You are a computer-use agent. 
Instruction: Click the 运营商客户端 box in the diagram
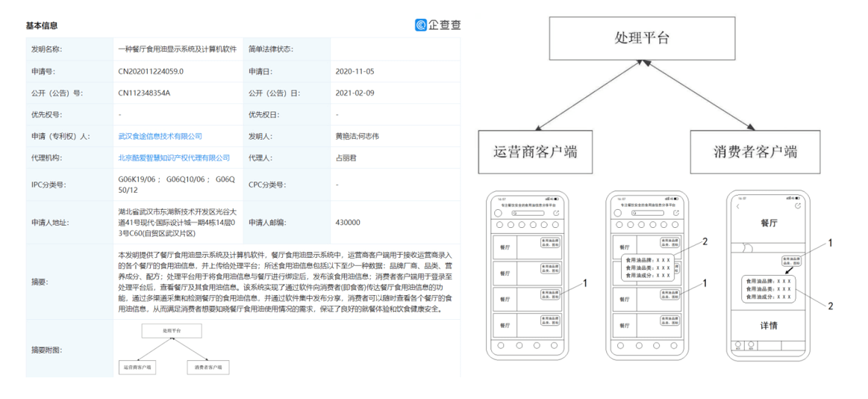click(x=536, y=151)
